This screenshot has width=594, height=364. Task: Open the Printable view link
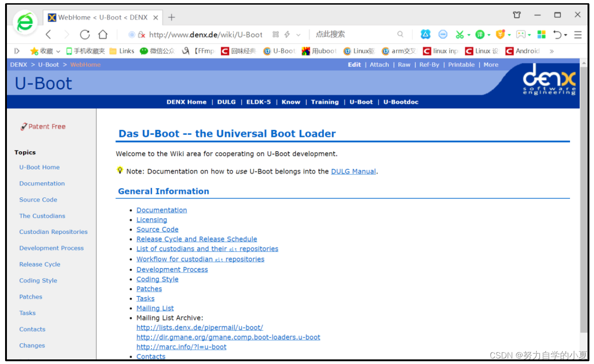tap(462, 65)
